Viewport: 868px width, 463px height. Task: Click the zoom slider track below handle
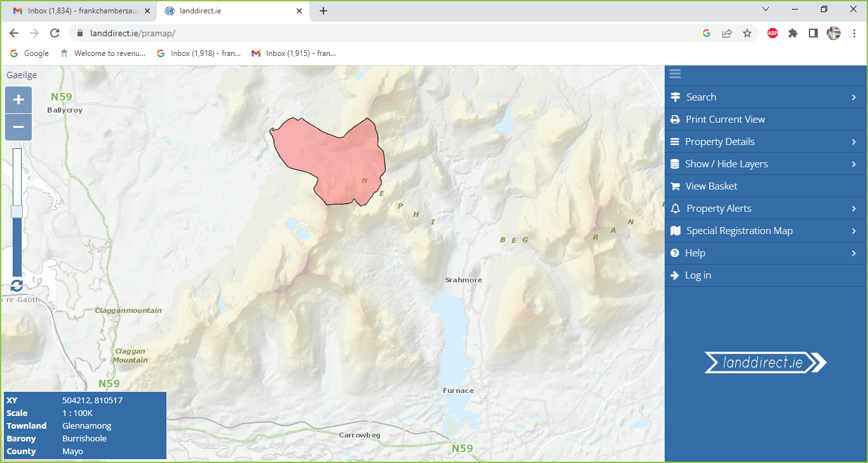[17, 247]
